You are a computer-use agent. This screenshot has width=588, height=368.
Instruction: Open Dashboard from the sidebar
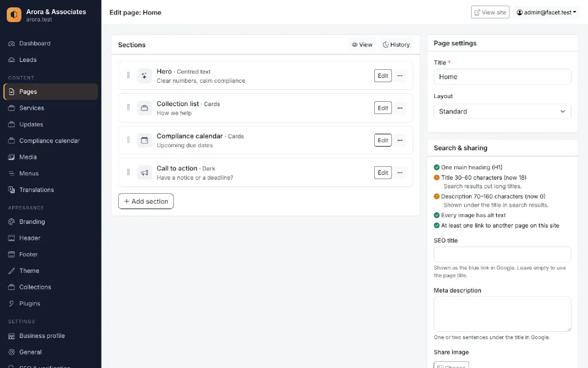[x=51, y=44]
